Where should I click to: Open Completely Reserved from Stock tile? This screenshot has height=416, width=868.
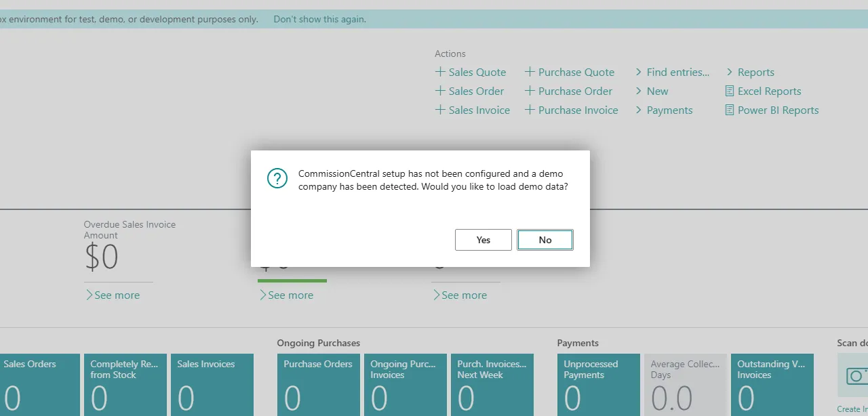(x=125, y=385)
